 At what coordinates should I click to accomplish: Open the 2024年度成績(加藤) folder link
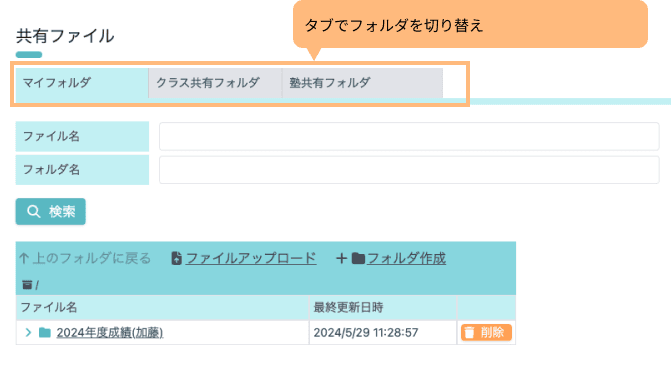point(110,333)
